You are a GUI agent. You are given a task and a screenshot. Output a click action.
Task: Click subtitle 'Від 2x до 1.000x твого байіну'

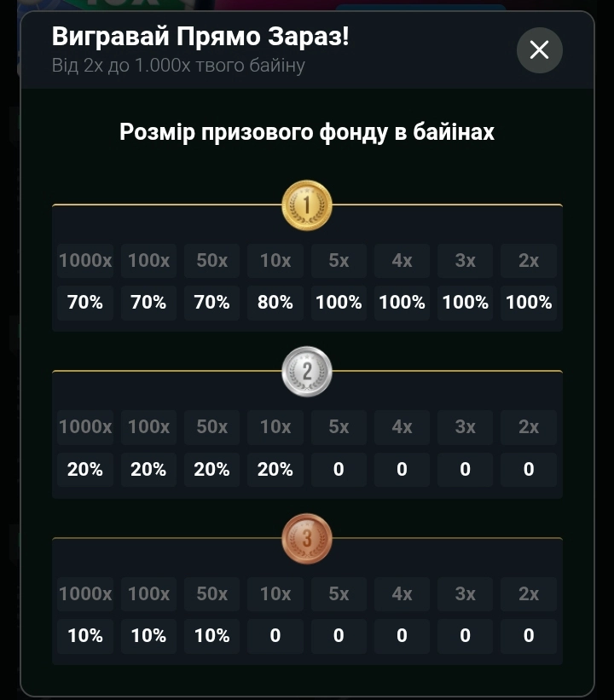(x=178, y=65)
